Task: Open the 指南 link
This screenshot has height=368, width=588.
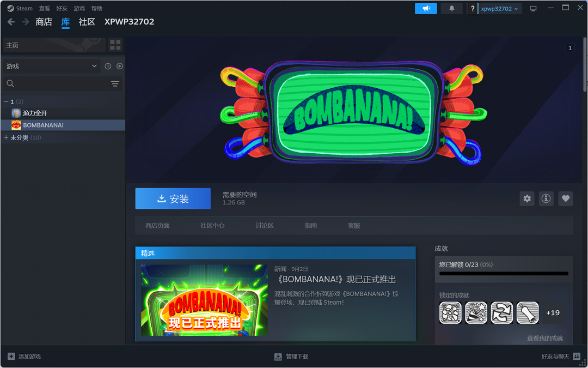Action: 311,226
